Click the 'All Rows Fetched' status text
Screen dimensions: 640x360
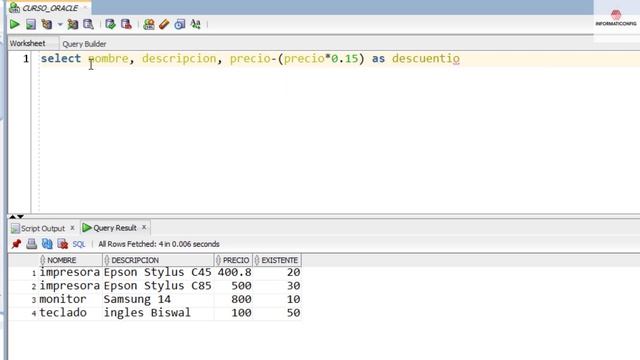point(159,244)
